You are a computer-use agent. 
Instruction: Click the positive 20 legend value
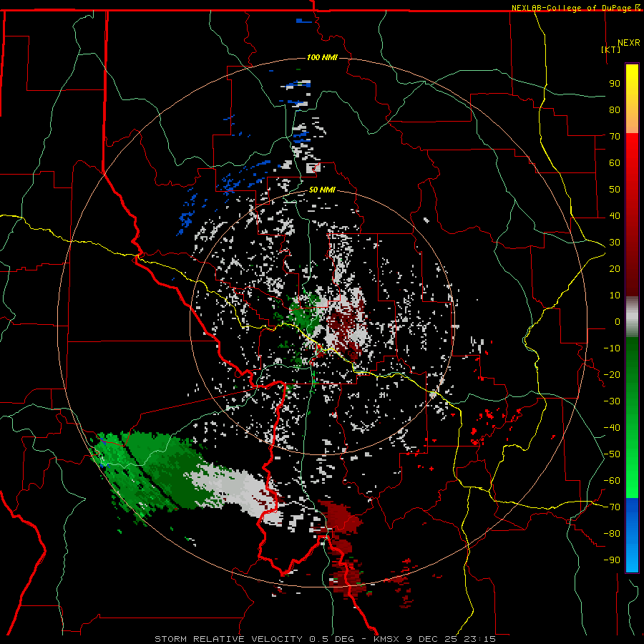(x=615, y=268)
